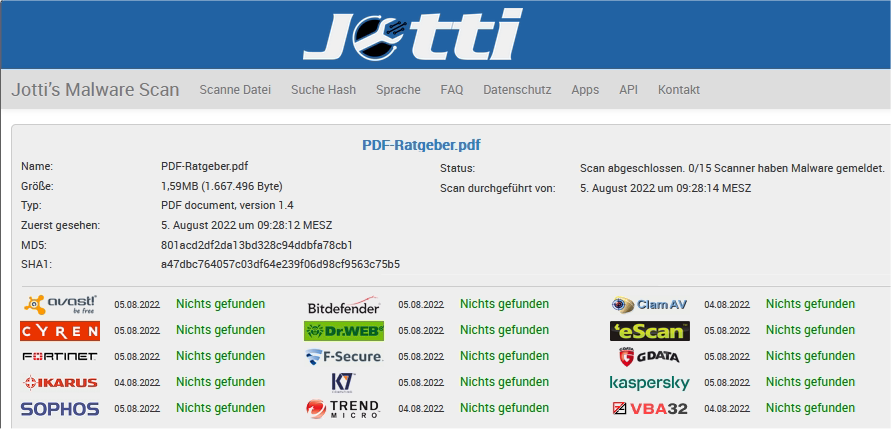This screenshot has height=429, width=891.
Task: Click the 04.08.2022 date next to IKARUS
Action: pyautogui.click(x=137, y=383)
